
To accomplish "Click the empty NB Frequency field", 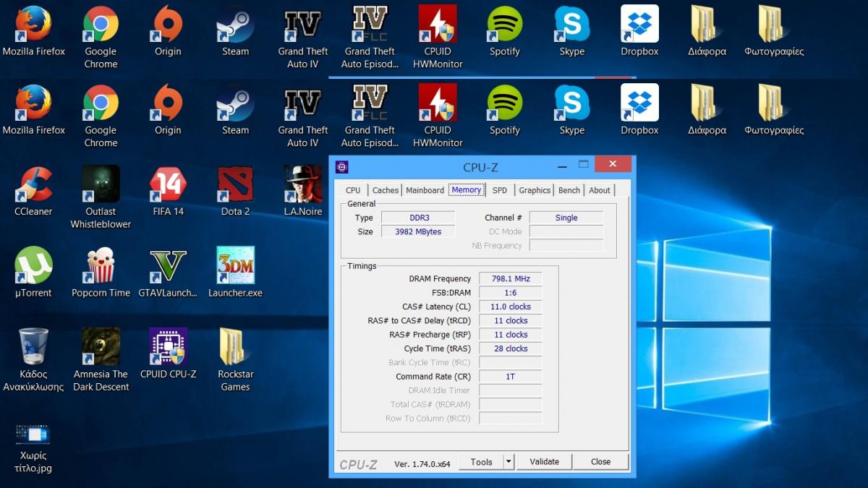I will click(x=566, y=246).
